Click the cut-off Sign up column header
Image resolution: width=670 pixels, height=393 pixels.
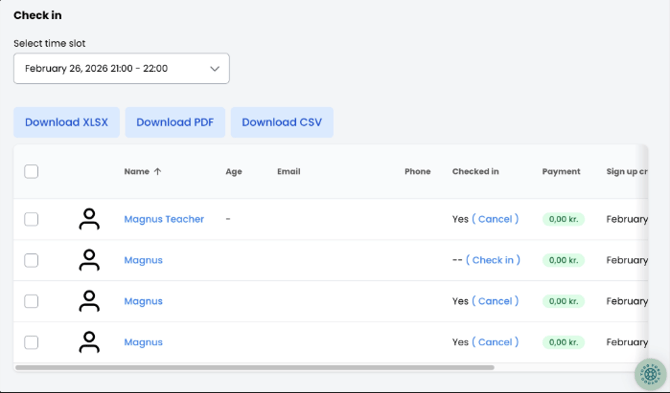(x=627, y=171)
